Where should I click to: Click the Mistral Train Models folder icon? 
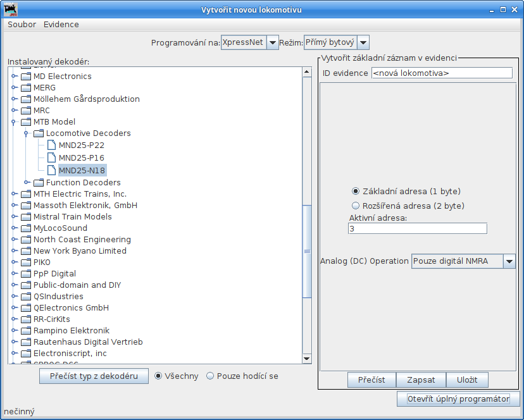[x=26, y=217]
